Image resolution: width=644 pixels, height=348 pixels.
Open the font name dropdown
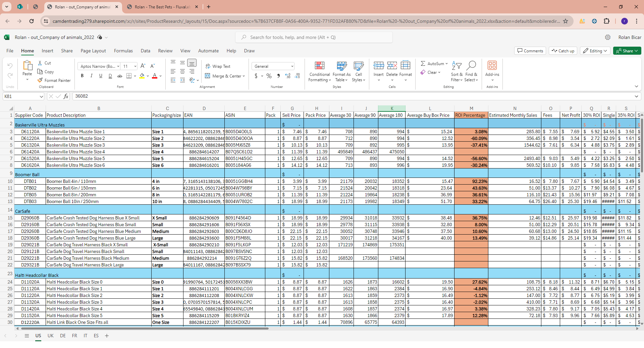click(118, 66)
